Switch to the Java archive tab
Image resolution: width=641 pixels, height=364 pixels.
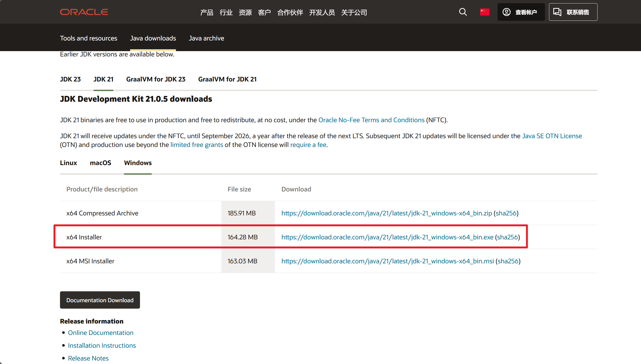coord(206,38)
